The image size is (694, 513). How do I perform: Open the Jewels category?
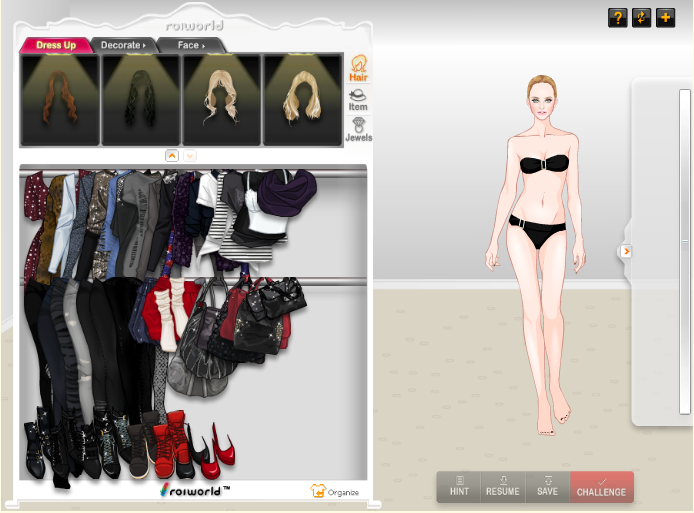tap(357, 130)
